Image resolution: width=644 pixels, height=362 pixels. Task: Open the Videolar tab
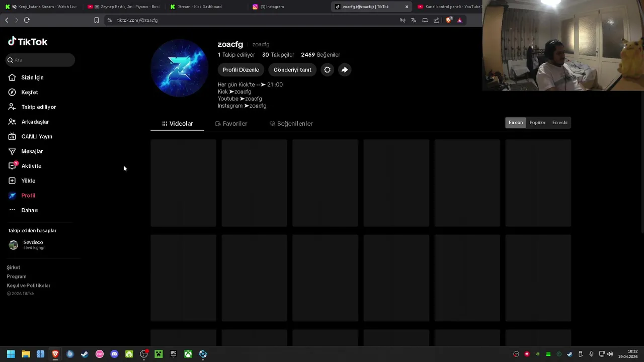pyautogui.click(x=177, y=124)
